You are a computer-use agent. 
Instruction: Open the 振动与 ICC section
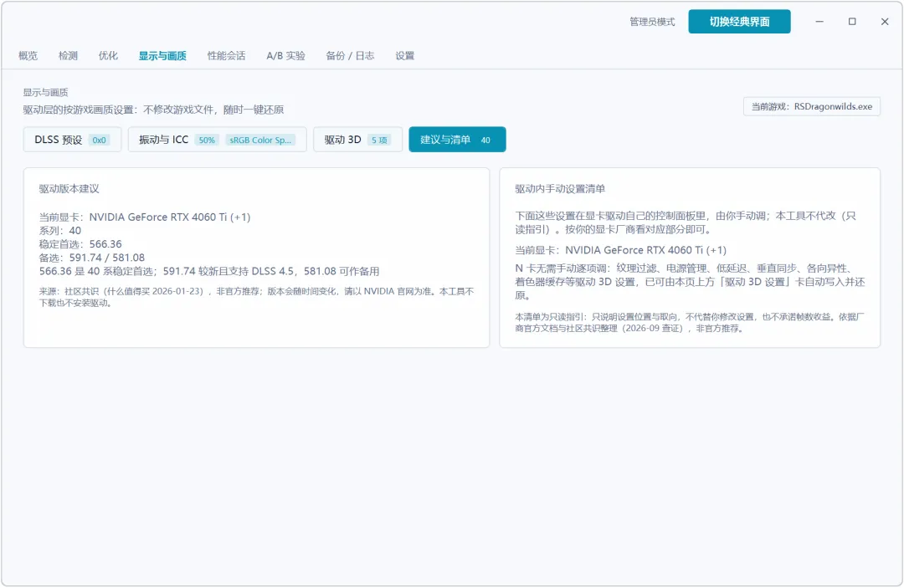(218, 140)
